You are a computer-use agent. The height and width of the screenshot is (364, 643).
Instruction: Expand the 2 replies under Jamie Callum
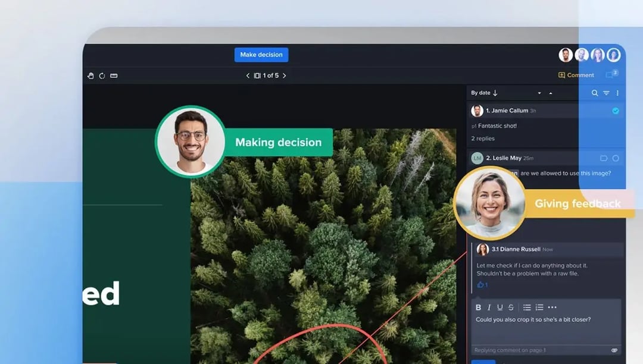(483, 139)
